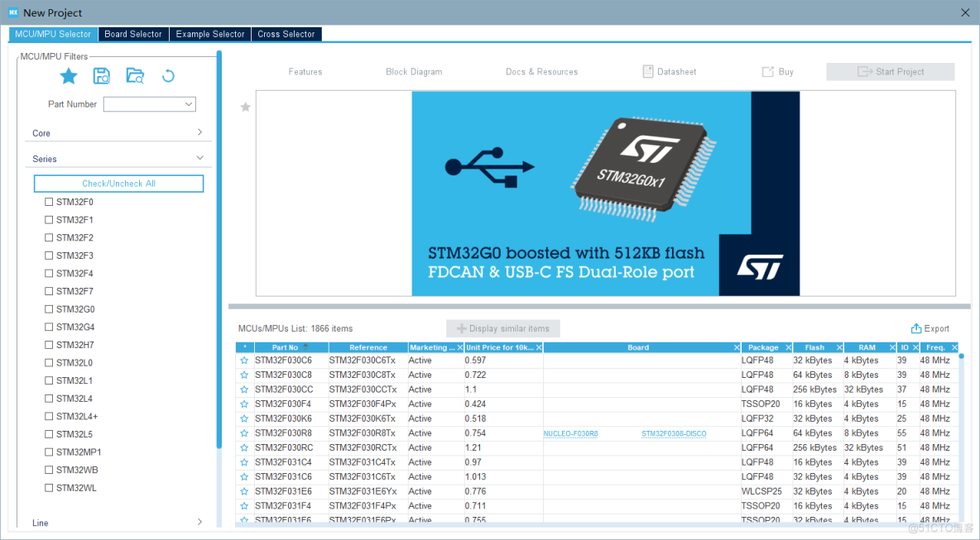Click the save search icon
Image resolution: width=980 pixels, height=540 pixels.
[101, 75]
